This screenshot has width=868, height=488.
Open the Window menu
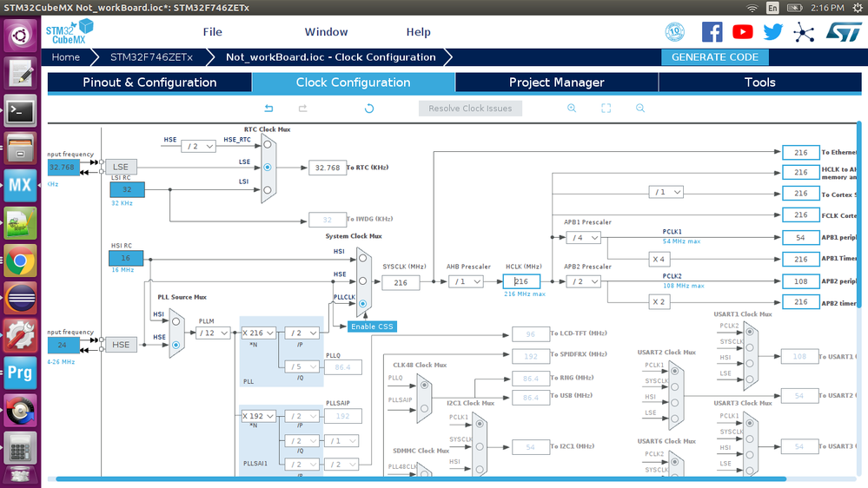[x=326, y=32]
